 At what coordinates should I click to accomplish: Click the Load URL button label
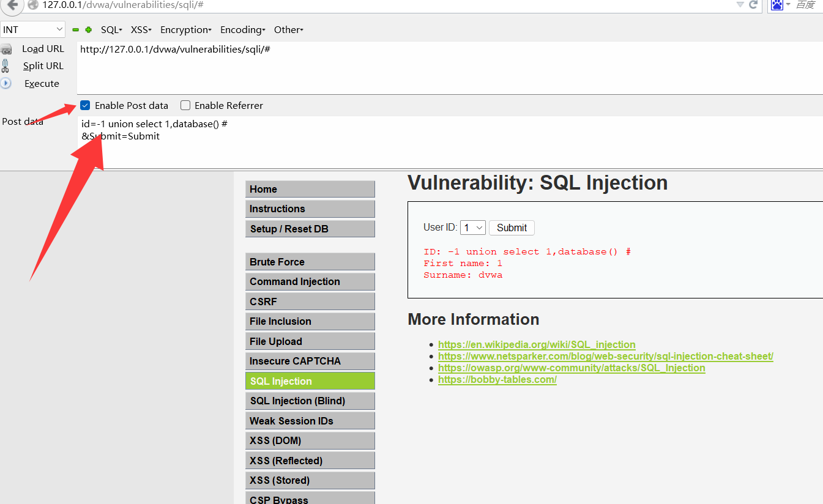[43, 49]
